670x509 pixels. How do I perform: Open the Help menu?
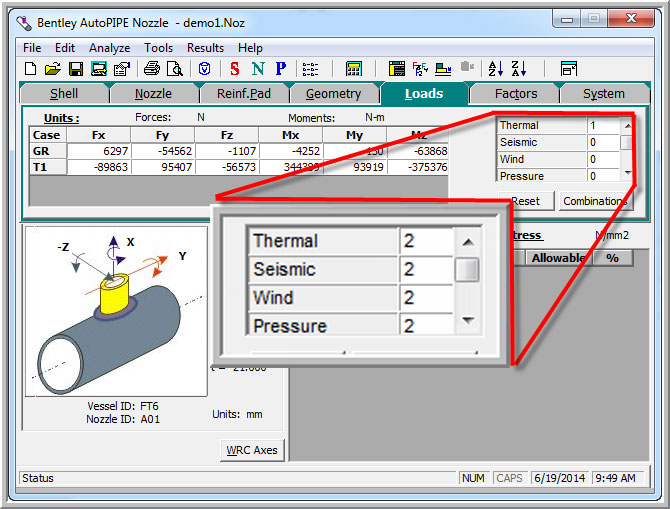(x=250, y=48)
